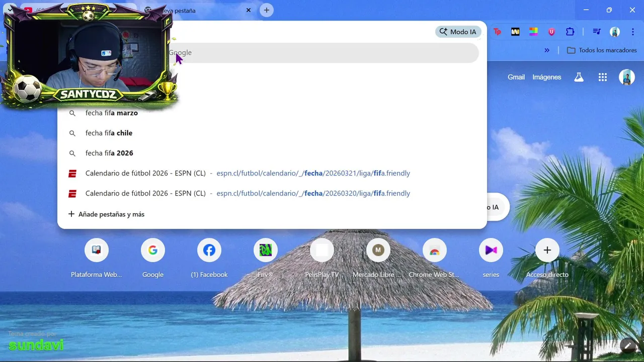Image resolution: width=644 pixels, height=362 pixels.
Task: Open the Facebook shortcut tile
Action: [x=209, y=258]
